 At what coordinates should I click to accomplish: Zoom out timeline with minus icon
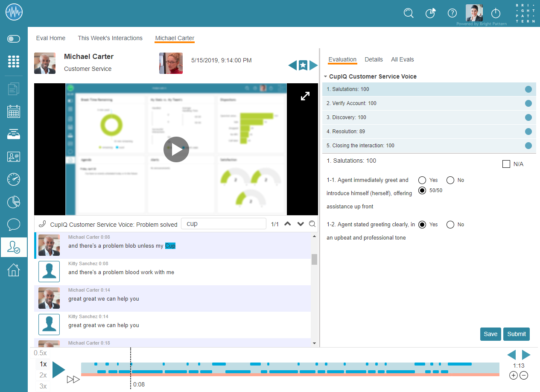(524, 376)
